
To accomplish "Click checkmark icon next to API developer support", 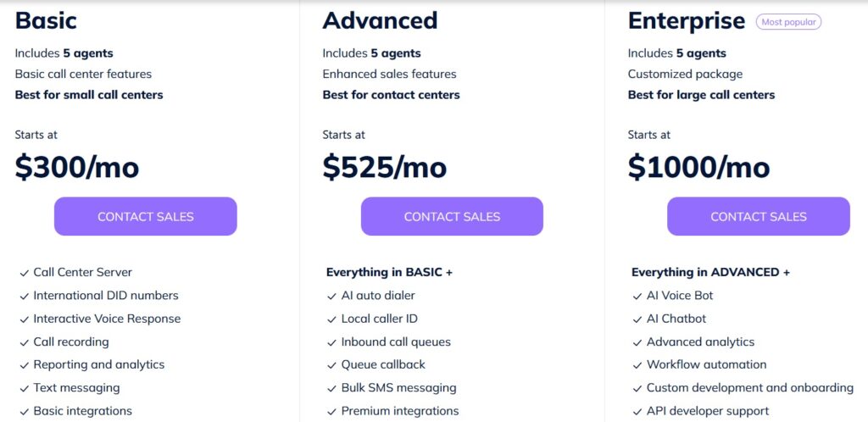I will pyautogui.click(x=637, y=412).
